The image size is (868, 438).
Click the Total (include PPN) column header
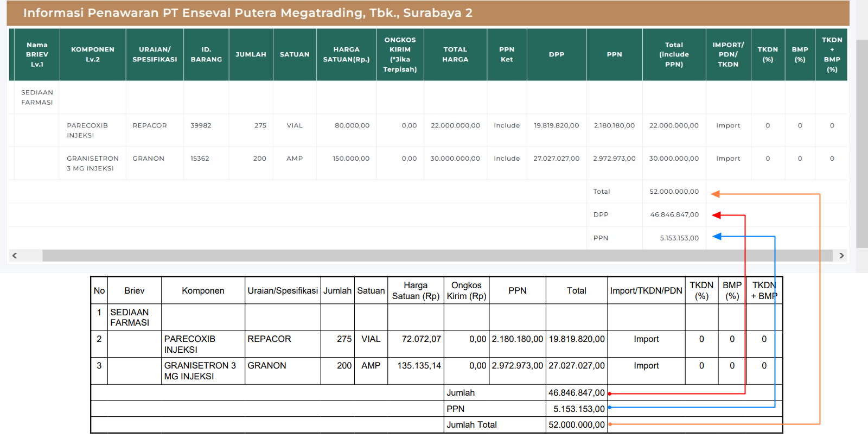(x=674, y=54)
